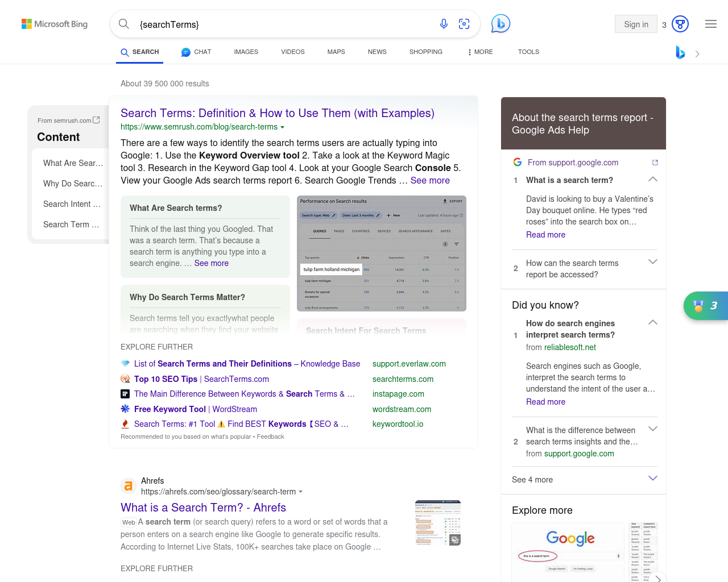
Task: Click everlaw diamond favicon in Explore Further
Action: (x=125, y=364)
